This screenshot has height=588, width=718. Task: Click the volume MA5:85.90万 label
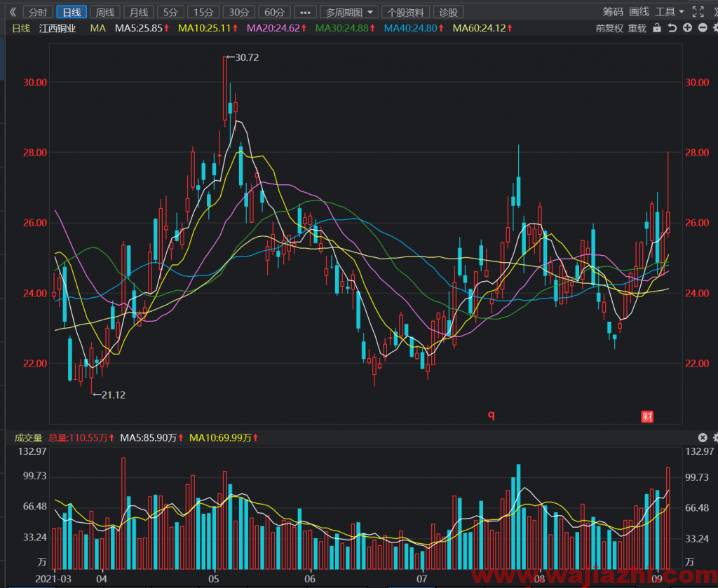(151, 438)
